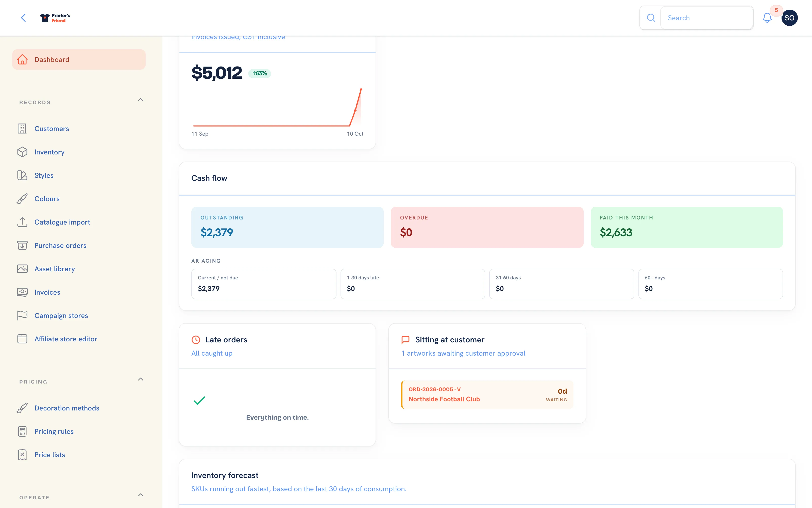Open Campaign stores link
This screenshot has width=812, height=508.
tap(61, 315)
